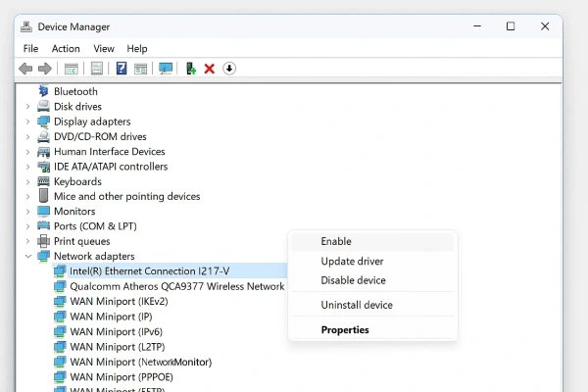
Task: Click the Network adapters category icon
Action: point(43,256)
